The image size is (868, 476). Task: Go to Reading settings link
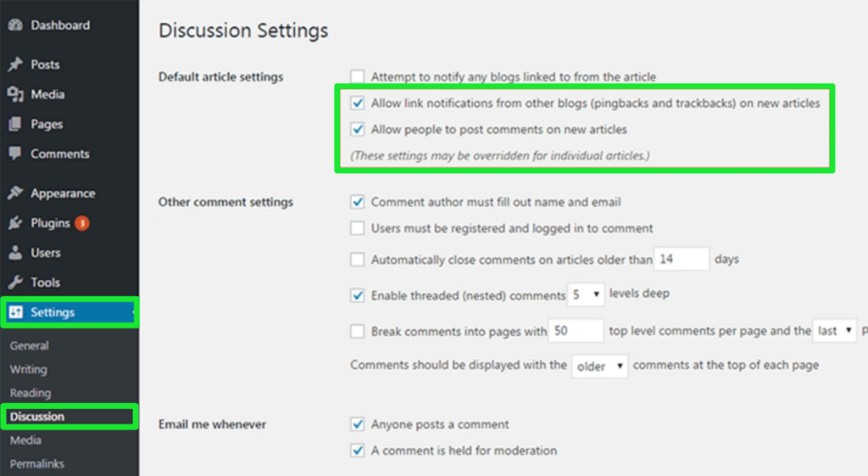[x=31, y=394]
